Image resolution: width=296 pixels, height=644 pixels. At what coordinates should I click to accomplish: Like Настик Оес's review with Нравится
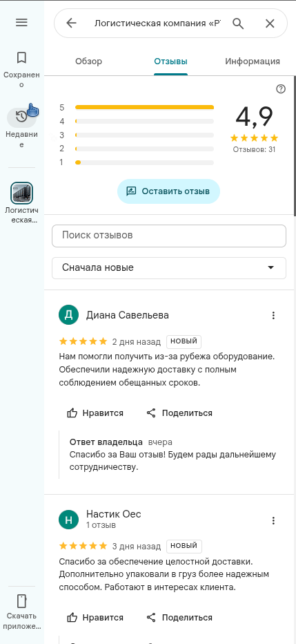95,617
